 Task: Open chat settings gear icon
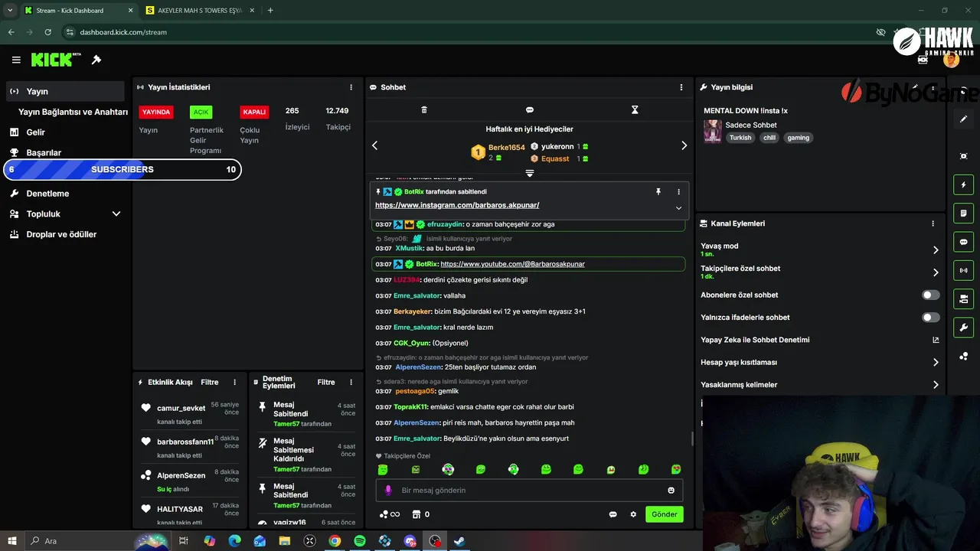(x=633, y=514)
